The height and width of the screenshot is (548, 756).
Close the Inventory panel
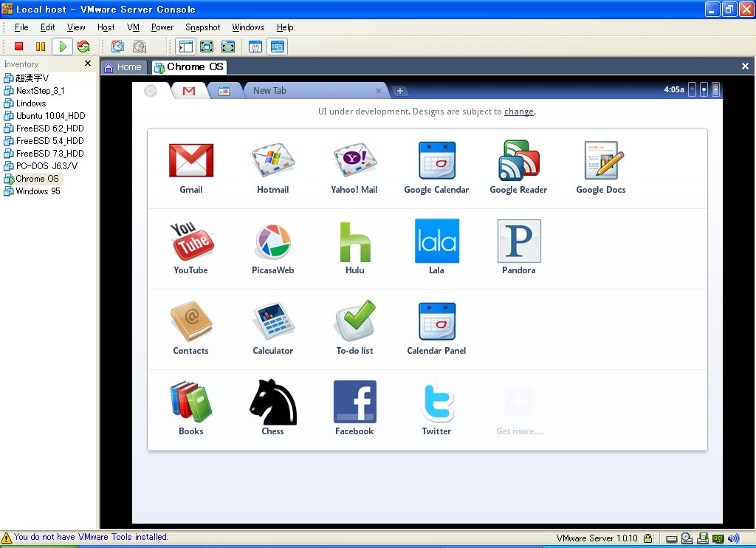(x=88, y=64)
